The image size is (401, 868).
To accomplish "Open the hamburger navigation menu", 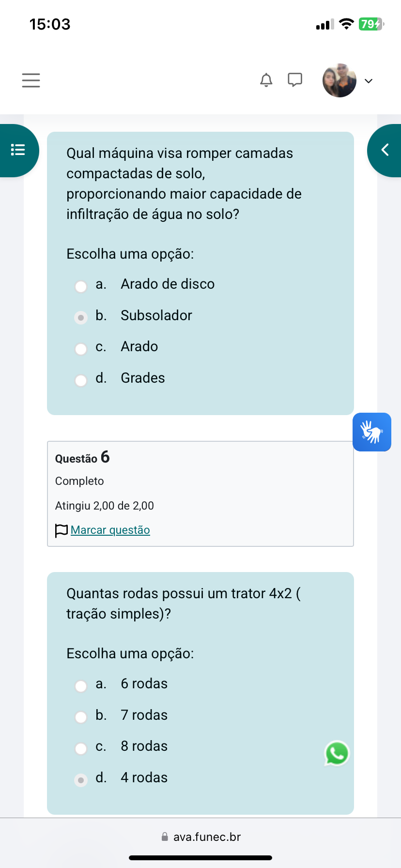I will 31,80.
